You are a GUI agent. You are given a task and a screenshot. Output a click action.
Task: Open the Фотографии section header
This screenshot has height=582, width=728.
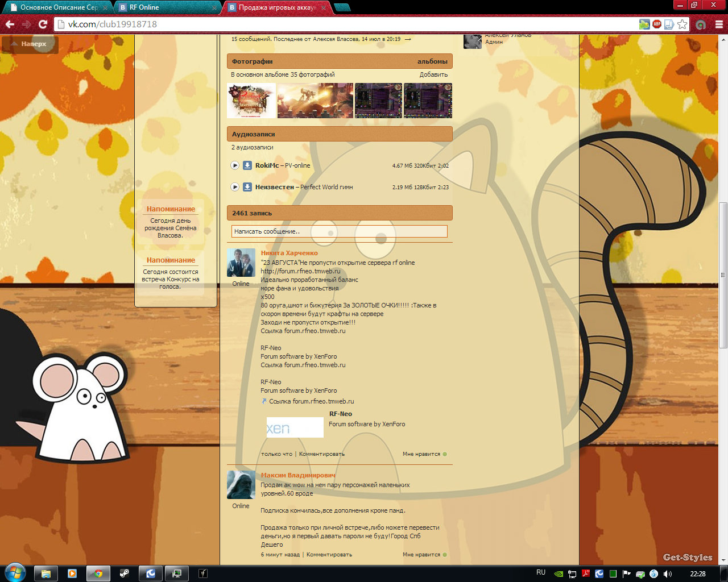pyautogui.click(x=340, y=61)
